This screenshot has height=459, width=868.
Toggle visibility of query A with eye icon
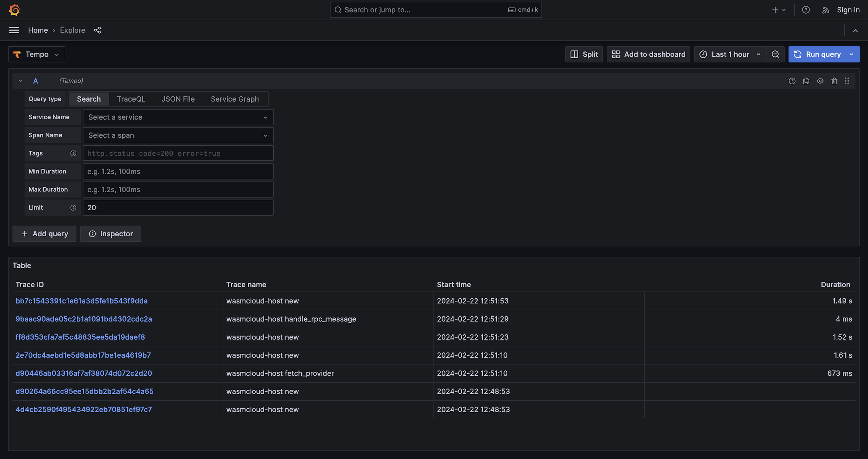click(x=820, y=81)
